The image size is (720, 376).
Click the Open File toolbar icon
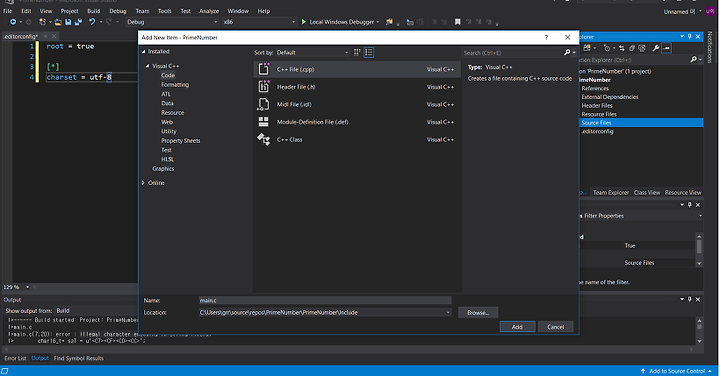(58, 22)
